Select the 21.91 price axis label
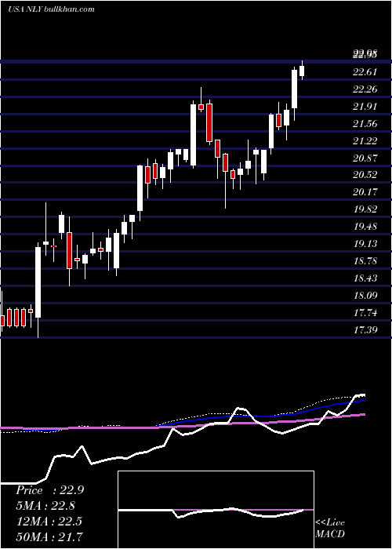The width and height of the screenshot is (392, 549). tap(365, 107)
